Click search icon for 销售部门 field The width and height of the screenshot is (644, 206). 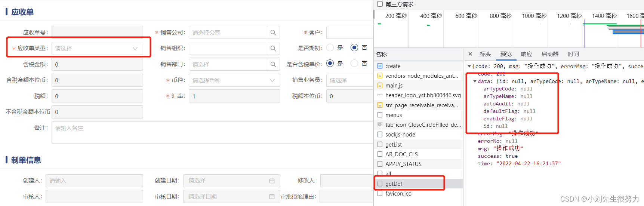tap(273, 64)
